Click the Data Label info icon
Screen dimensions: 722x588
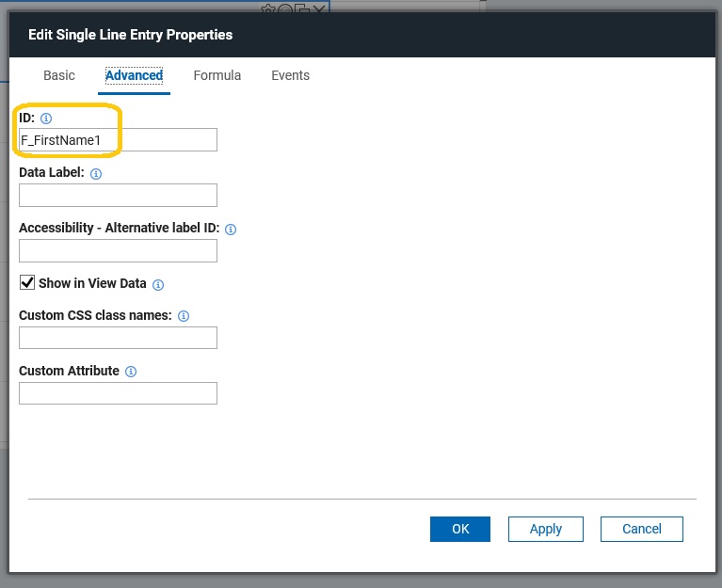(96, 173)
